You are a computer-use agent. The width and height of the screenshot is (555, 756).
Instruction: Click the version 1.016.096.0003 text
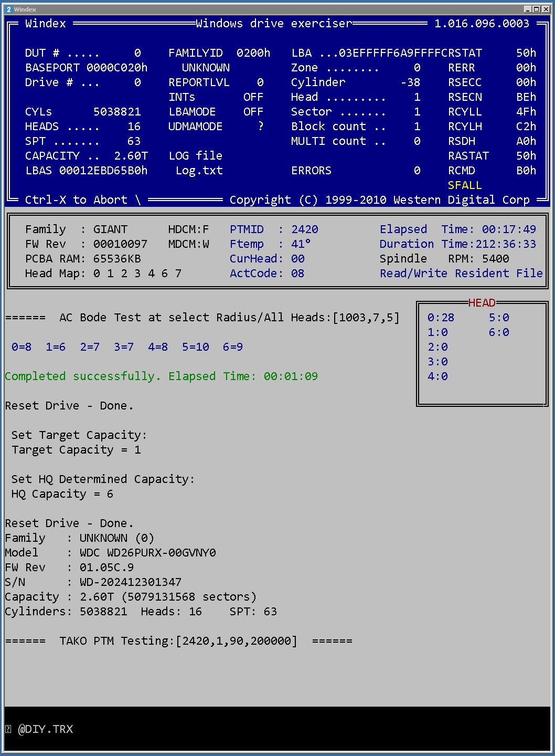click(482, 24)
